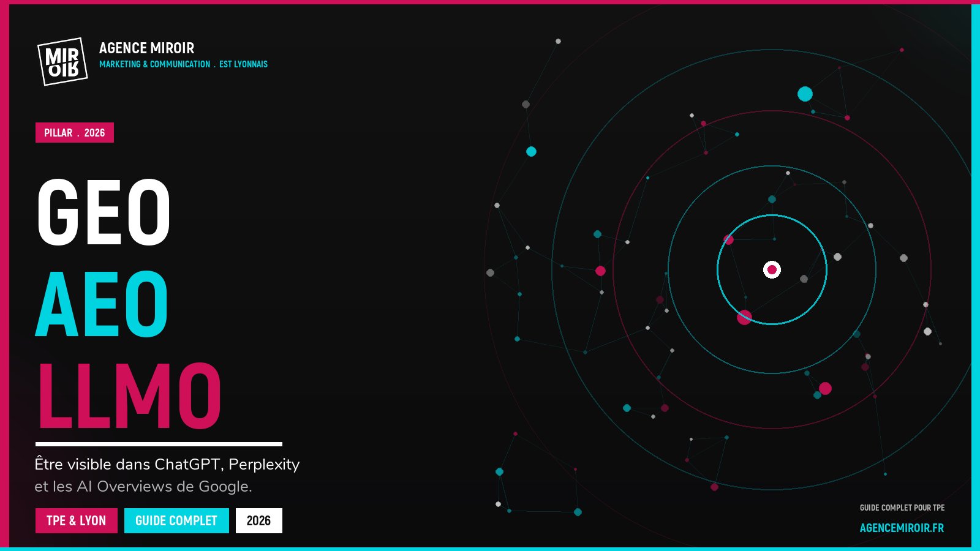Viewport: 980px width, 551px height.
Task: Click the big pink dot on the innermost ring's bottom
Action: pos(744,317)
